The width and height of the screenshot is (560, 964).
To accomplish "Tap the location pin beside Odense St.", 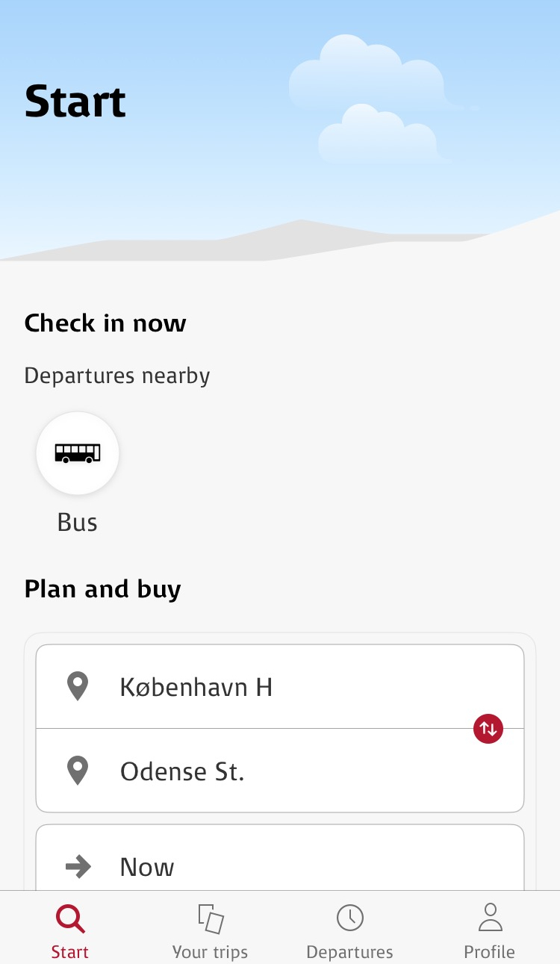I will (78, 771).
